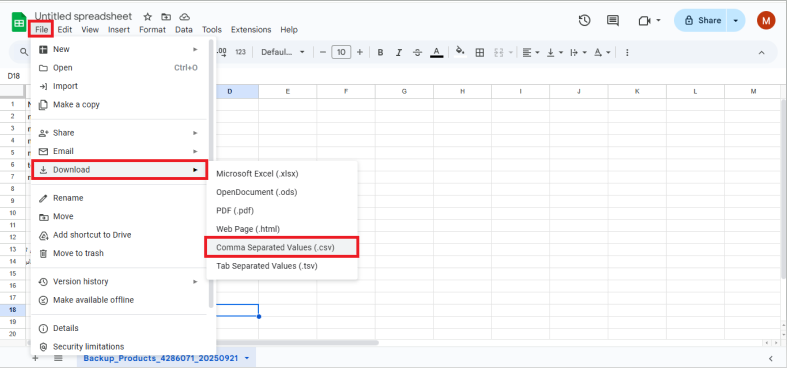Increase font size with plus

pos(359,52)
